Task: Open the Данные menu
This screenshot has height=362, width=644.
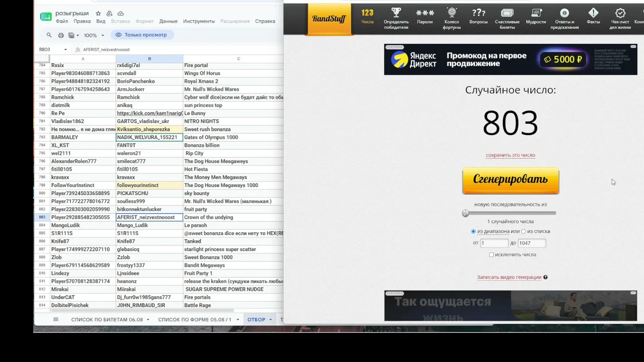Action: pos(168,22)
